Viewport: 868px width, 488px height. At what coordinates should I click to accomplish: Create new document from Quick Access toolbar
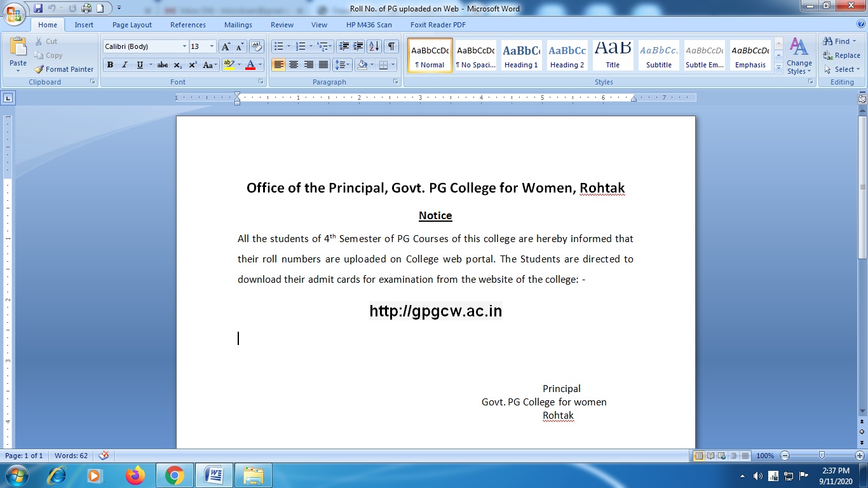[x=100, y=8]
